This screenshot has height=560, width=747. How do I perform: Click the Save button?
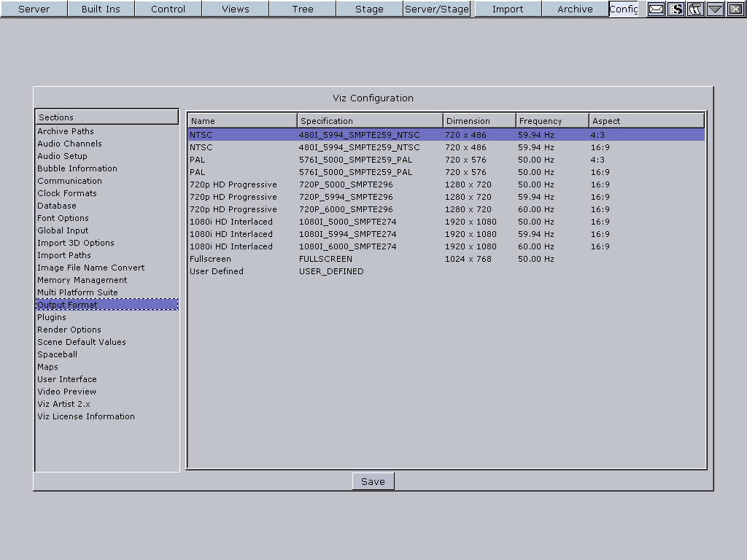[373, 481]
